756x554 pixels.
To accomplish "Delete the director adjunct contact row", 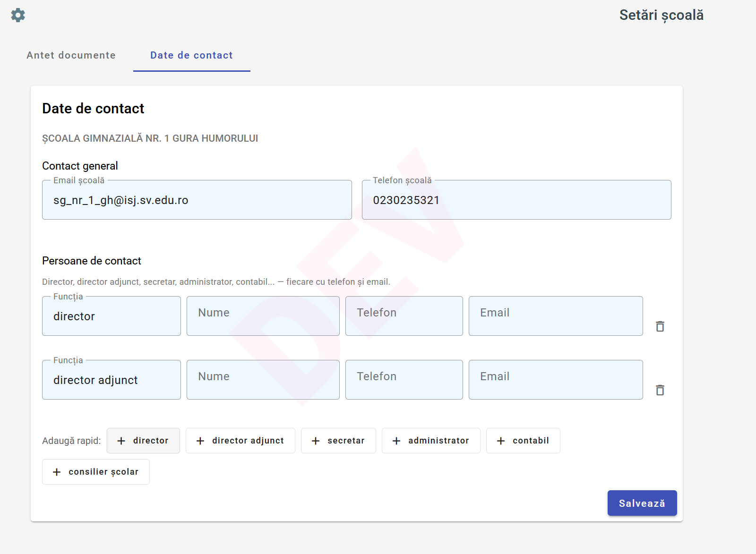I will point(660,390).
